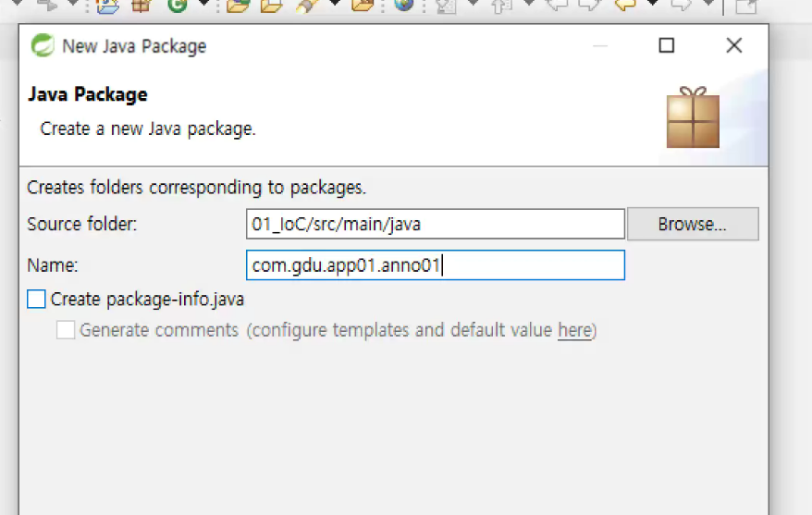
Task: Expand dropdown arrow beside Search flashlight icon
Action: (335, 4)
